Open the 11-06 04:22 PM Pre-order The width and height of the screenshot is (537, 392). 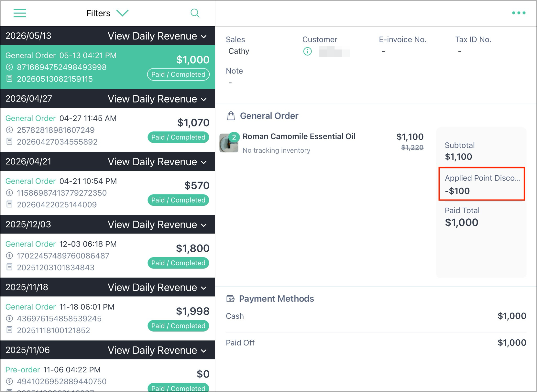point(107,375)
